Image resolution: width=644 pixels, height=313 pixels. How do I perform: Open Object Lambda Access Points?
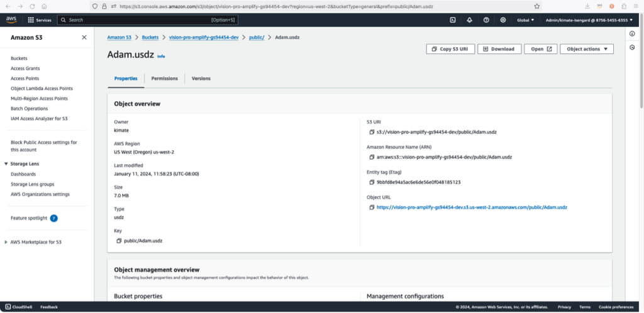[42, 89]
